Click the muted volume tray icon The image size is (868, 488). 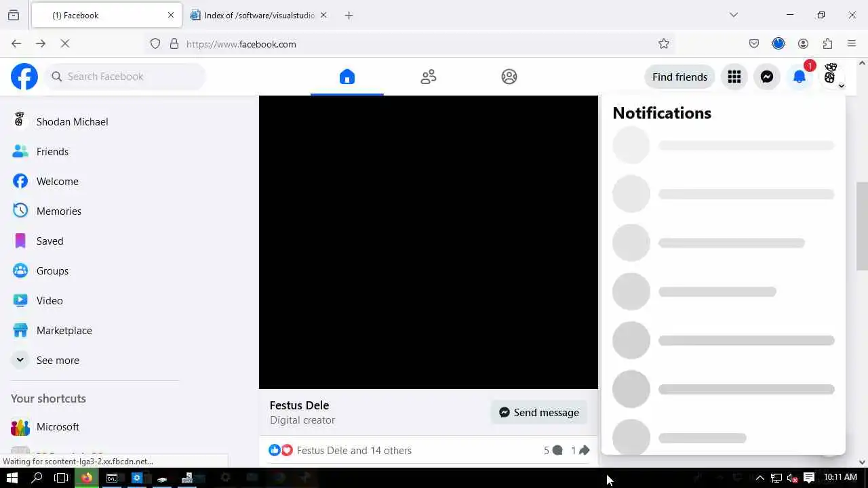pyautogui.click(x=792, y=478)
